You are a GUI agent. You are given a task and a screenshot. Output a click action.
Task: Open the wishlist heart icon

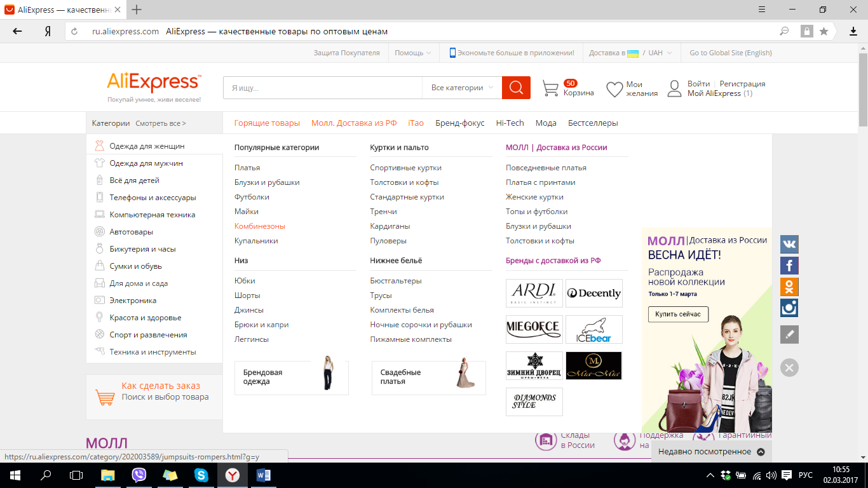point(614,89)
